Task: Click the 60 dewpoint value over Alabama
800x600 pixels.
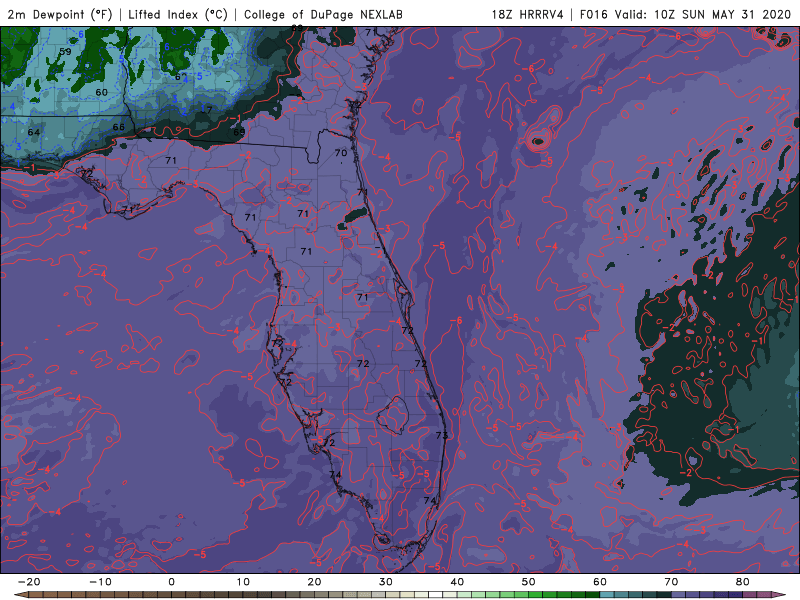Action: [102, 92]
